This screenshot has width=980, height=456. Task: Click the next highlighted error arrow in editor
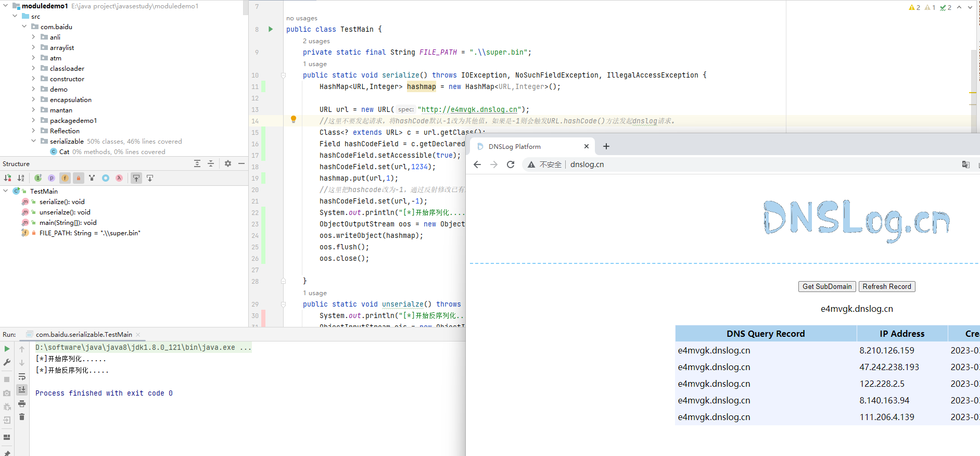[970, 7]
